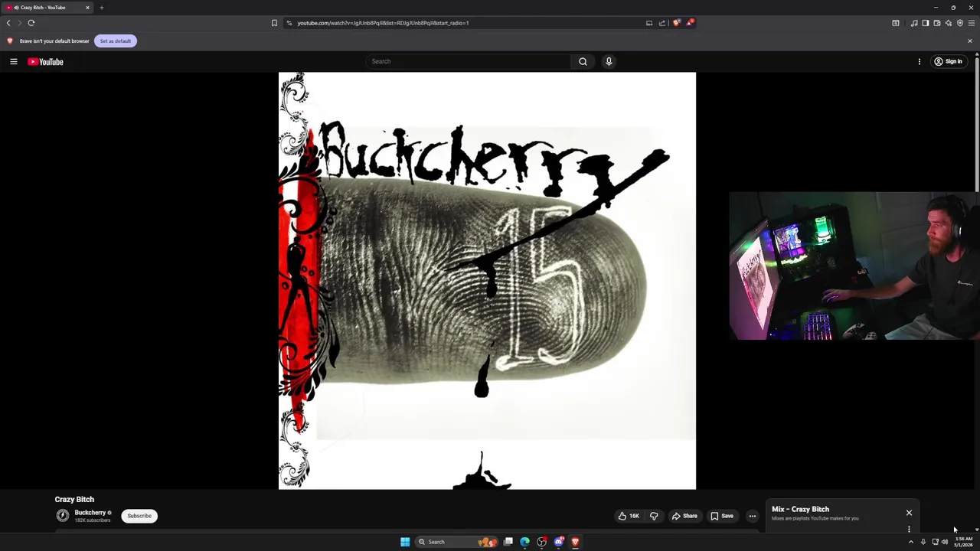980x551 pixels.
Task: Toggle the Brave sidebar panel
Action: pyautogui.click(x=925, y=23)
